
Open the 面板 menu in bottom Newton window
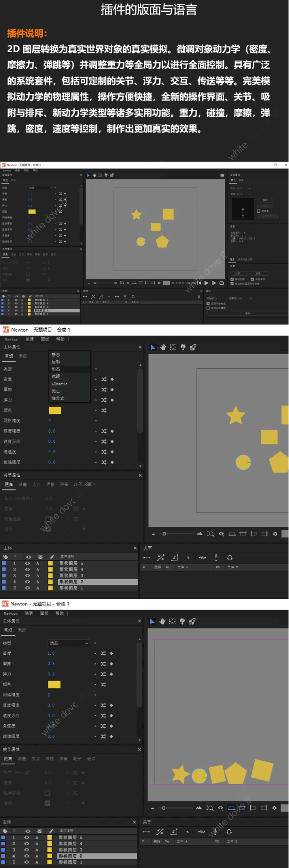point(44,613)
